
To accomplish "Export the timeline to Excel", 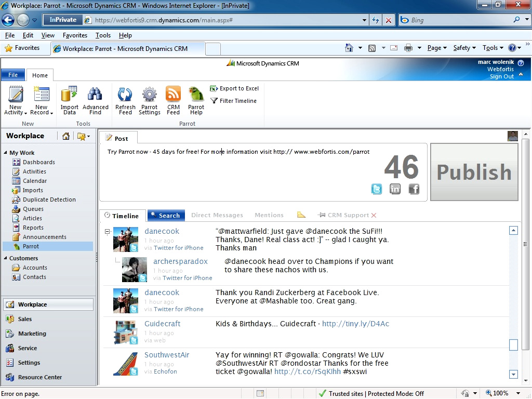I will coord(234,88).
